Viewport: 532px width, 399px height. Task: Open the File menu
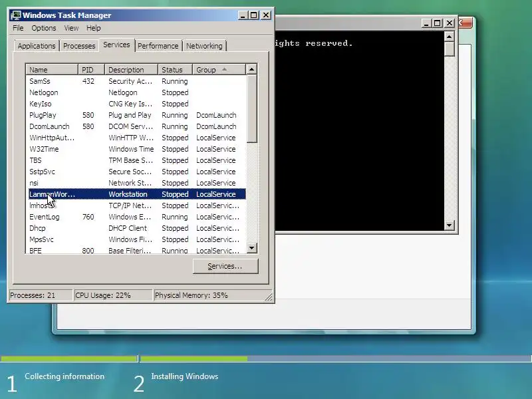click(x=18, y=28)
